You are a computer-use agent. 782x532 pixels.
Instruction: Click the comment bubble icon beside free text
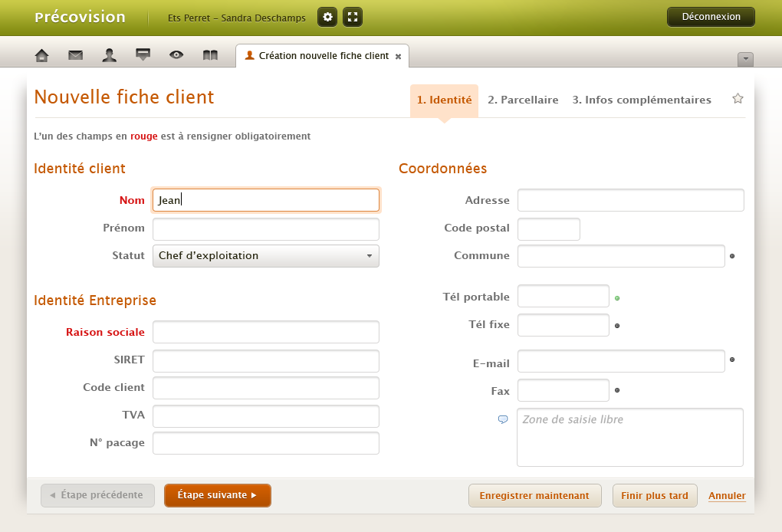click(503, 419)
